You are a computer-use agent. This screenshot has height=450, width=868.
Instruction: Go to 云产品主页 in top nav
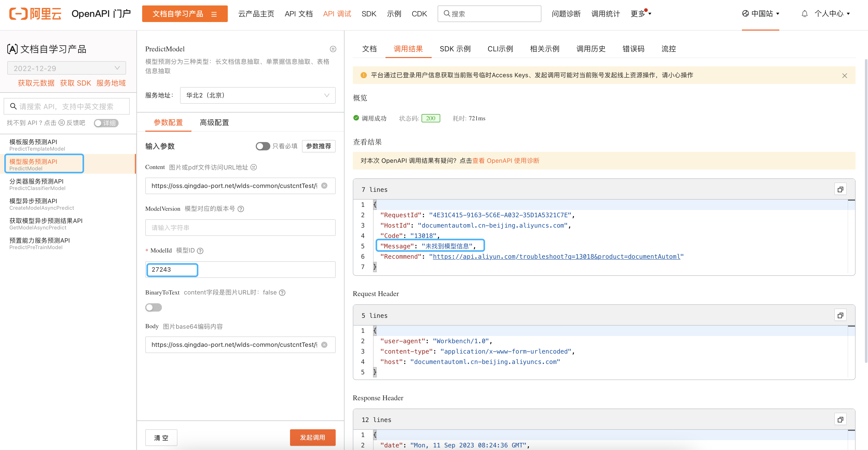pyautogui.click(x=256, y=14)
